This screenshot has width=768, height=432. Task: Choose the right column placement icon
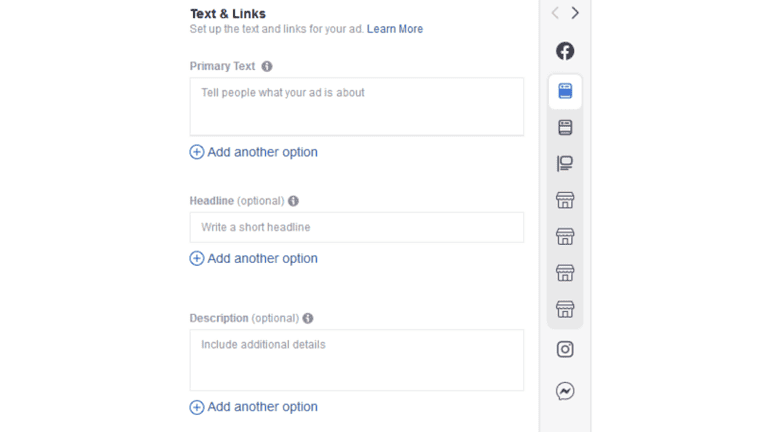click(x=565, y=163)
